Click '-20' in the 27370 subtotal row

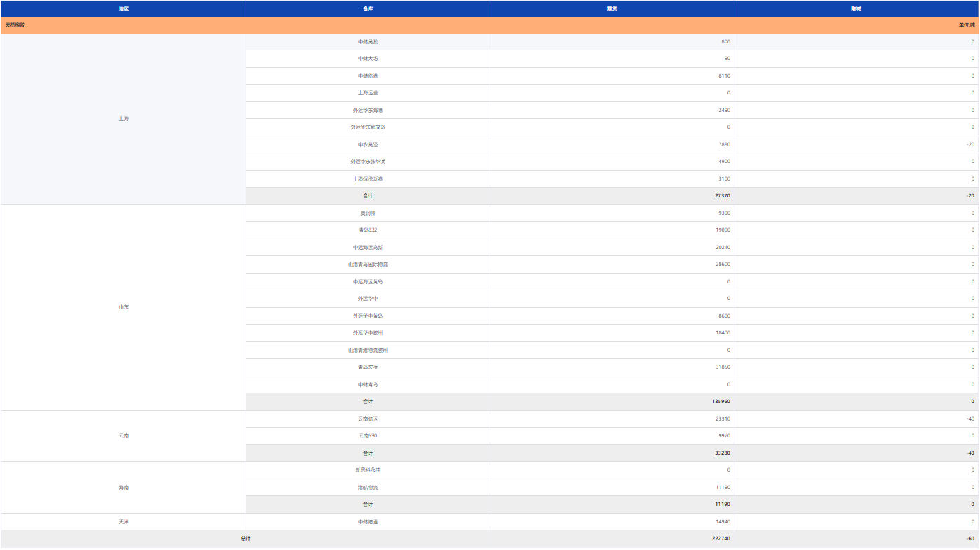click(970, 196)
